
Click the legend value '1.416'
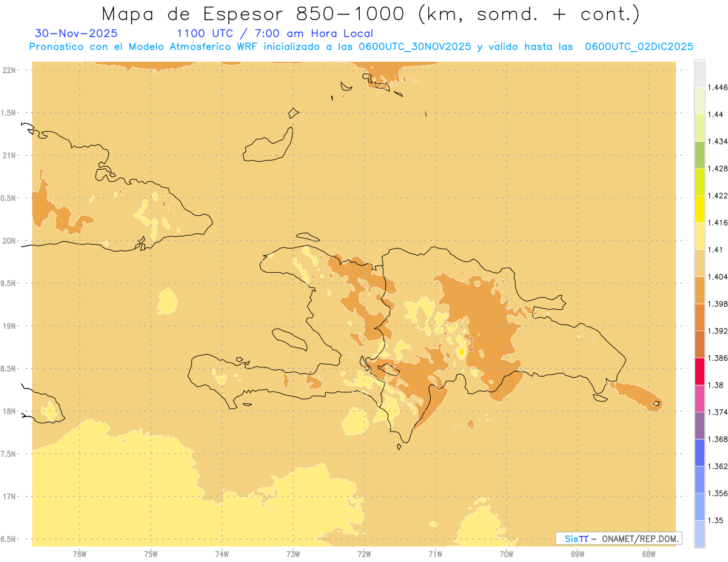click(718, 222)
